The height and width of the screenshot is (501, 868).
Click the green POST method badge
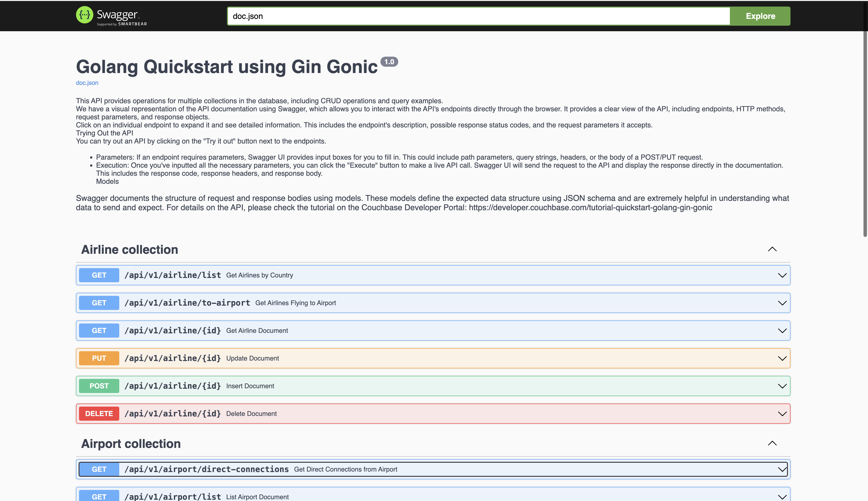[x=99, y=386]
